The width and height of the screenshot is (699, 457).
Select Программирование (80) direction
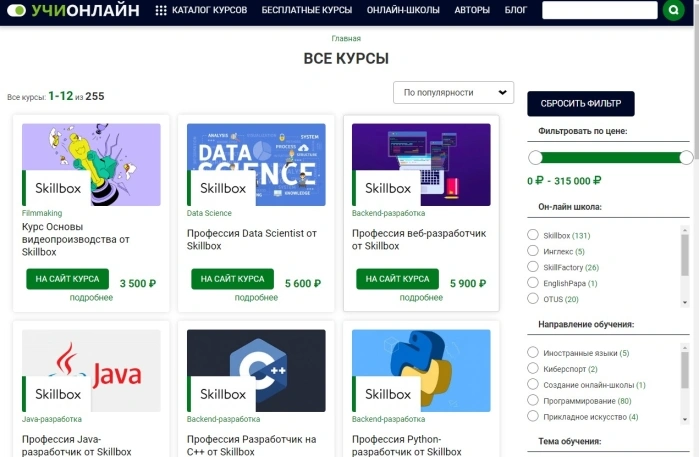click(533, 400)
